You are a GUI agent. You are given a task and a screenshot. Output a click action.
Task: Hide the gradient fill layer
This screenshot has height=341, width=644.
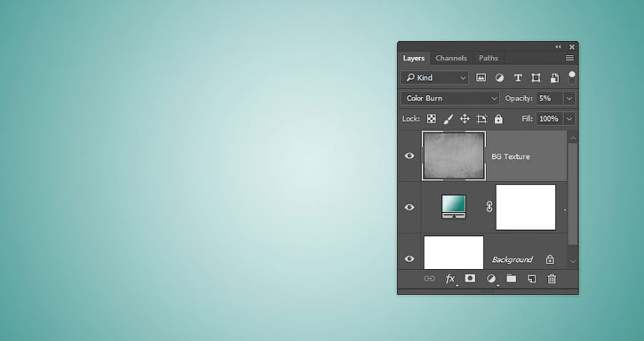pyautogui.click(x=409, y=207)
